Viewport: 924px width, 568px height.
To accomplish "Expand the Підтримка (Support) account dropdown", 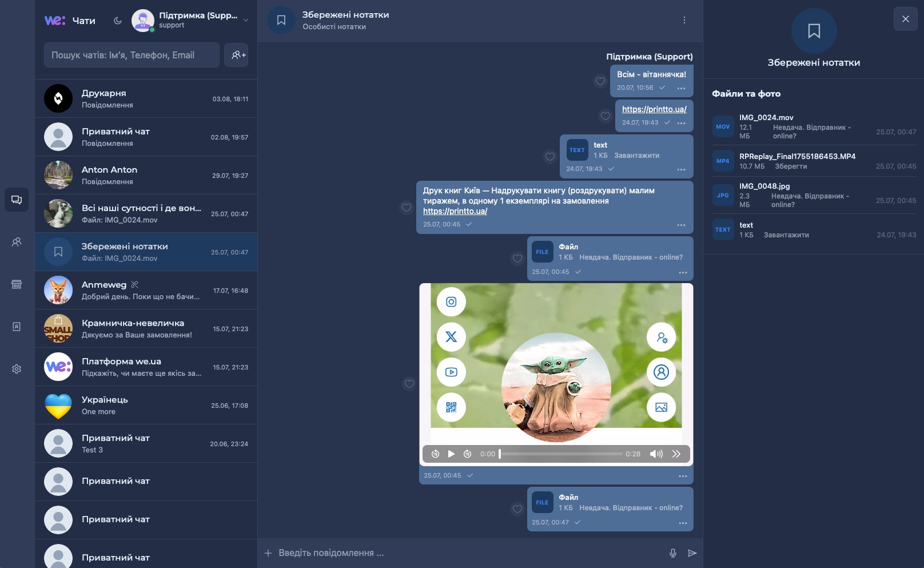I will 246,20.
